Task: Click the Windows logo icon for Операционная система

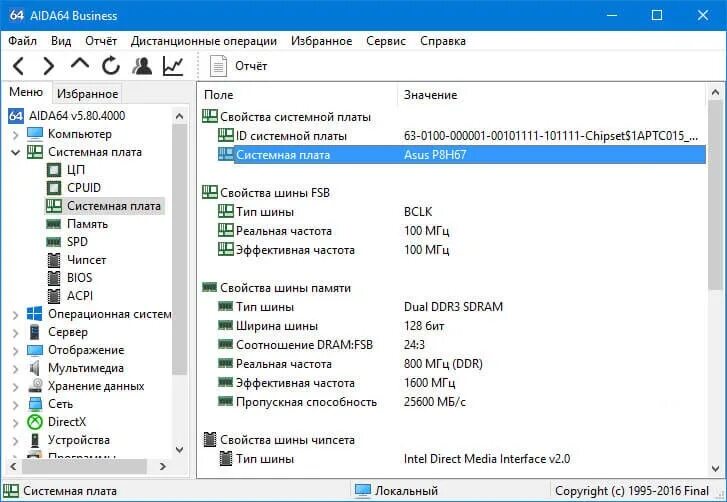Action: (x=35, y=314)
